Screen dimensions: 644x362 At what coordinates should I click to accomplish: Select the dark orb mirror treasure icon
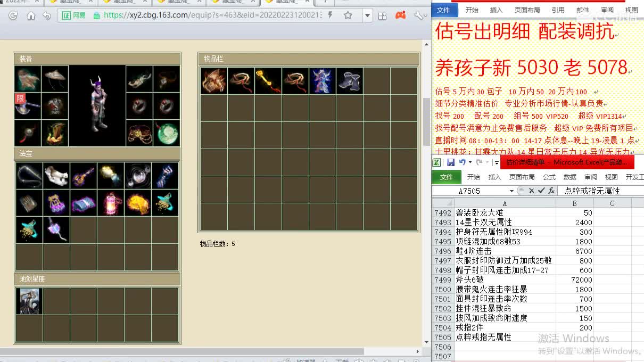coord(138,176)
